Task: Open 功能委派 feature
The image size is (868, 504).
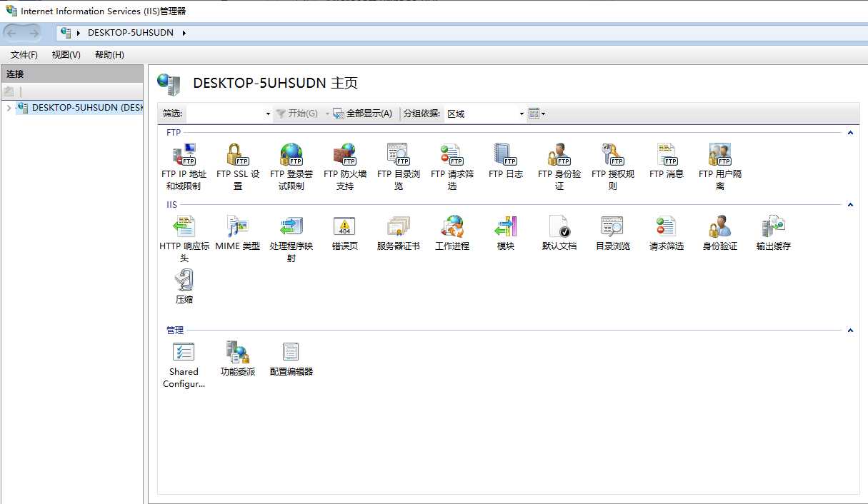Action: [x=237, y=358]
